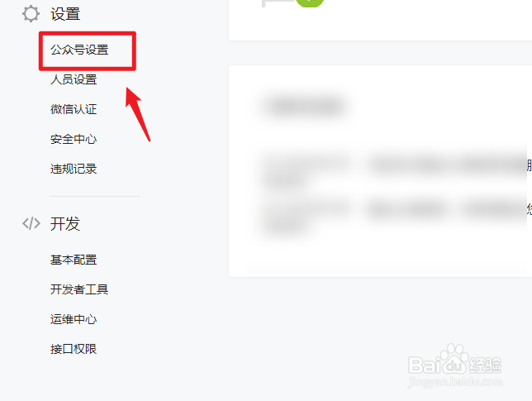Screen dimensions: 532x401
Task: Click the settings gear icon
Action: point(31,14)
